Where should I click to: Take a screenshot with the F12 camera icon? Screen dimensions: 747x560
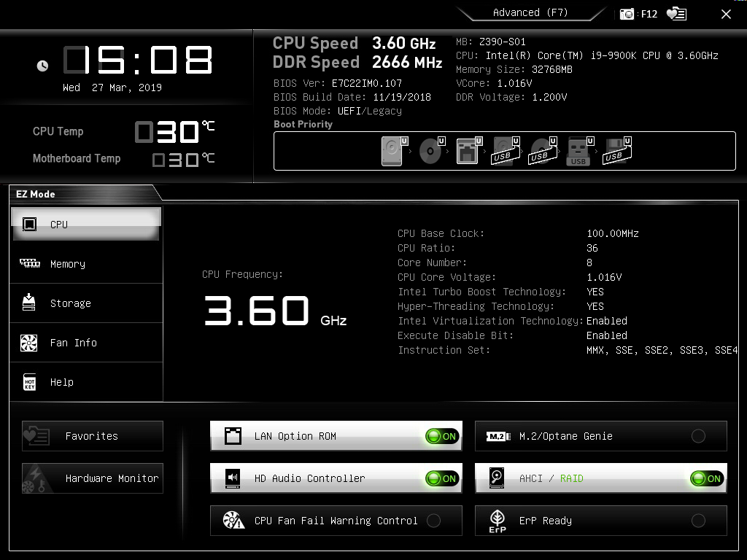[x=626, y=13]
